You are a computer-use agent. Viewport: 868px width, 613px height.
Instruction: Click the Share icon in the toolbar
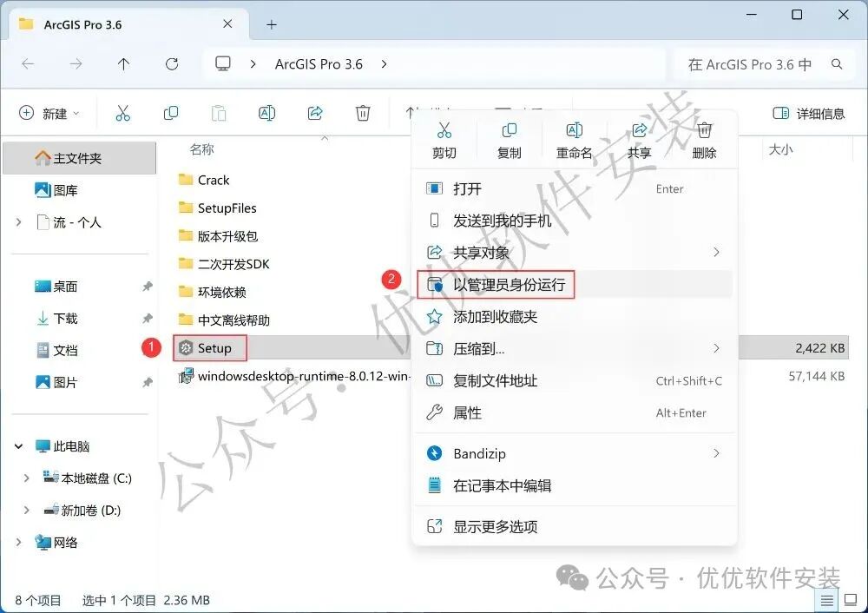click(x=315, y=113)
